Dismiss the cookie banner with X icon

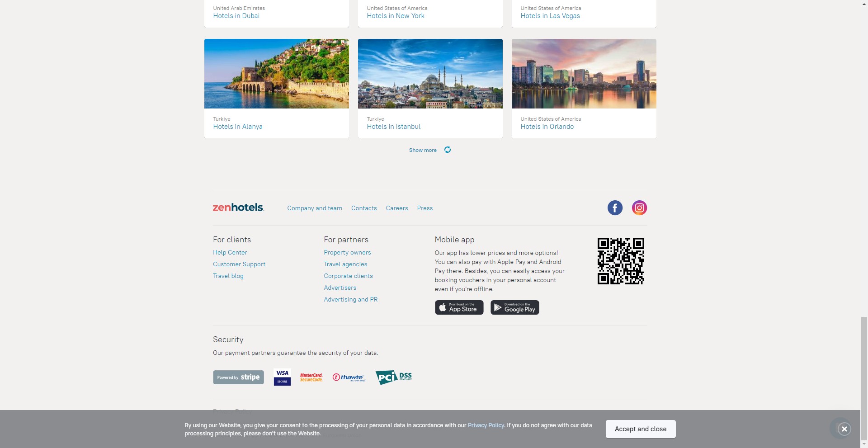(x=844, y=429)
